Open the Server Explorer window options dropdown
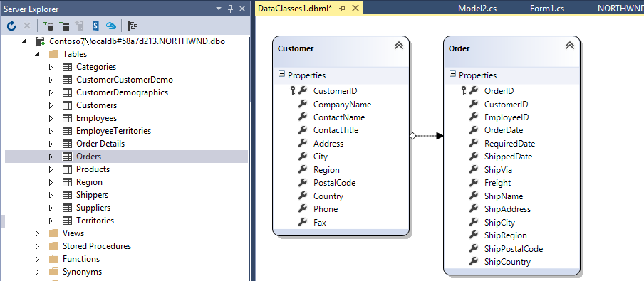The width and height of the screenshot is (644, 281). (x=219, y=9)
